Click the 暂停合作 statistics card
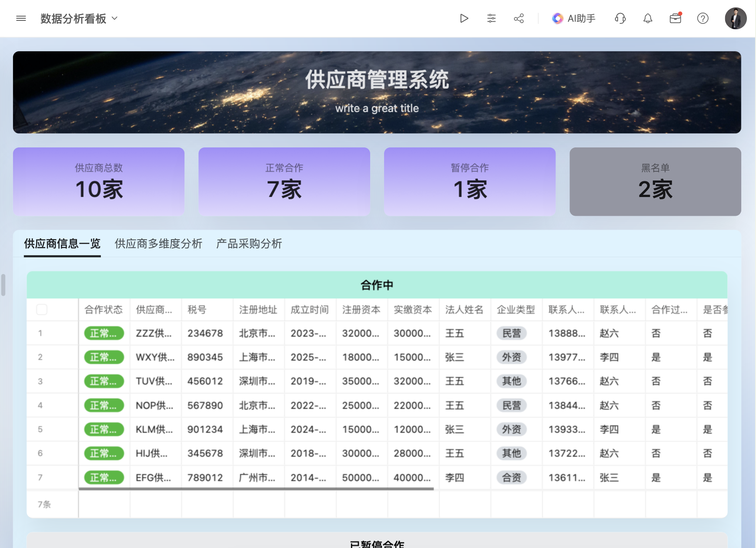This screenshot has width=756, height=548. pos(469,181)
